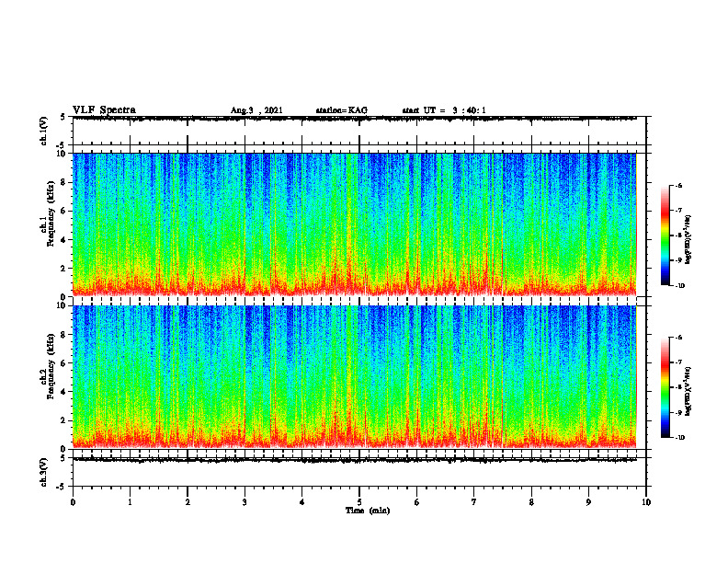The height and width of the screenshot is (563, 728).
Task: Click the "-10" tick on ch.2 colorbar
Action: click(x=679, y=438)
